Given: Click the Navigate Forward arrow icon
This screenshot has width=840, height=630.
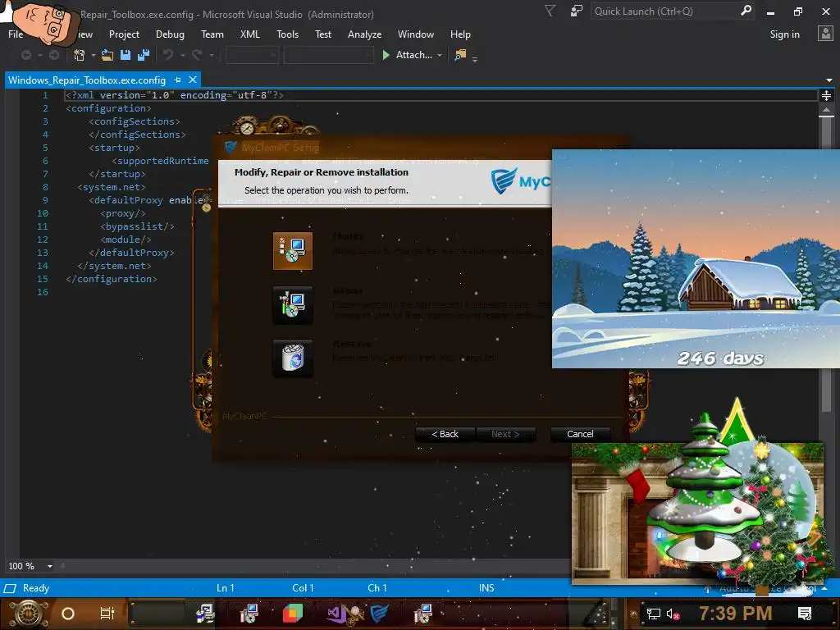Looking at the screenshot, I should tap(54, 55).
